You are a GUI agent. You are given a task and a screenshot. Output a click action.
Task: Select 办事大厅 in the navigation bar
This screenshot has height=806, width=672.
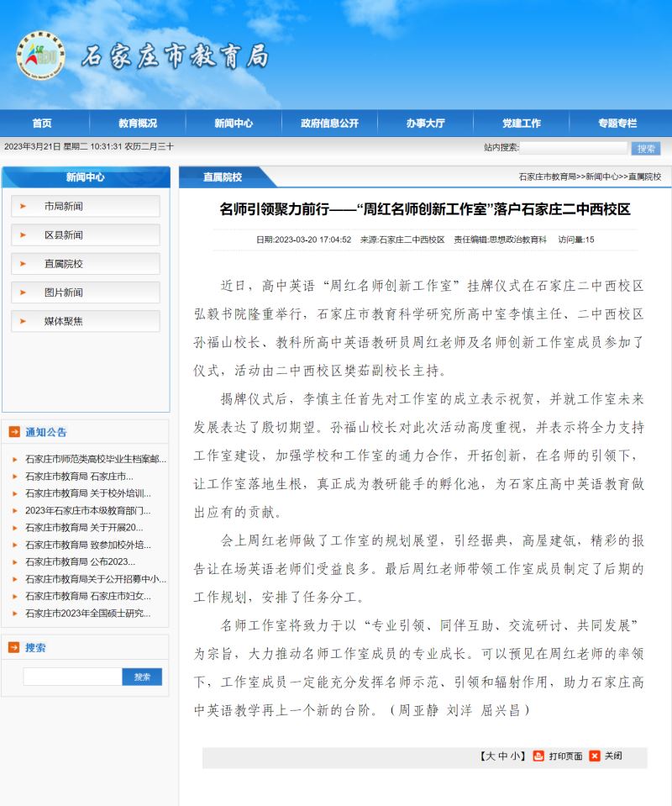coord(425,123)
